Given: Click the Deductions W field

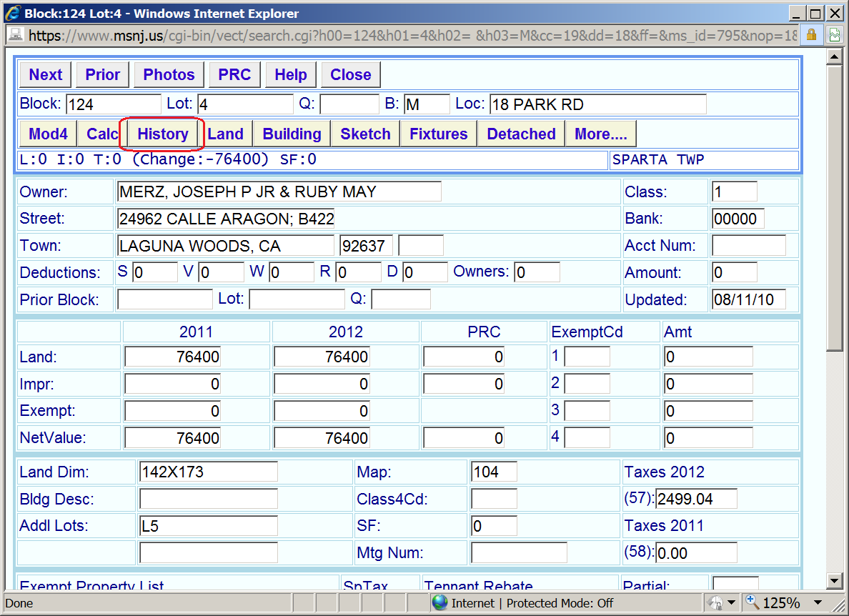Looking at the screenshot, I should [x=292, y=272].
